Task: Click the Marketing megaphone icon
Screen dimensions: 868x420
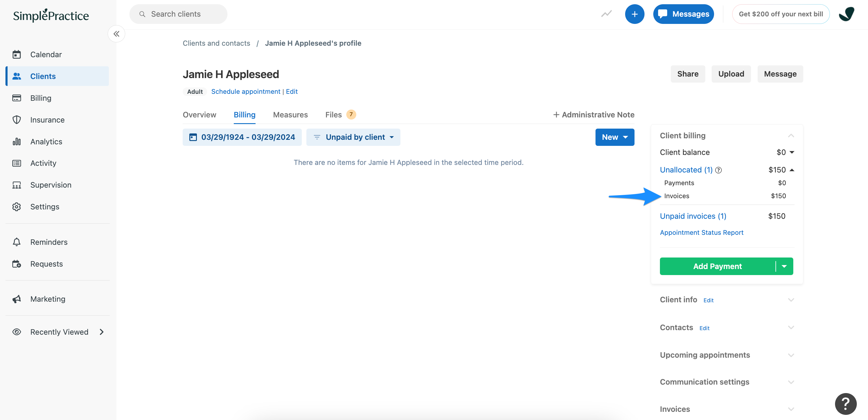Action: point(17,299)
